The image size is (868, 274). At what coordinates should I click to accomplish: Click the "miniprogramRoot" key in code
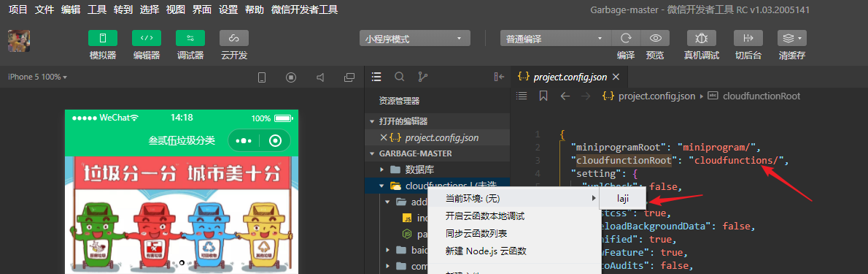(619, 148)
